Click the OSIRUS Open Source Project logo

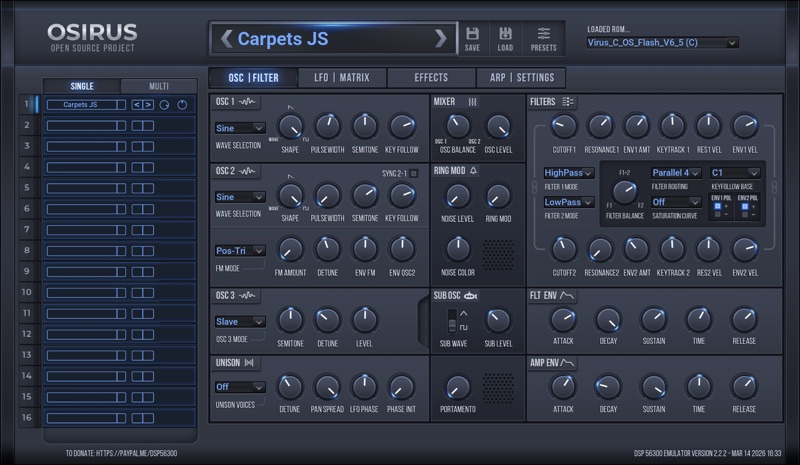92,38
